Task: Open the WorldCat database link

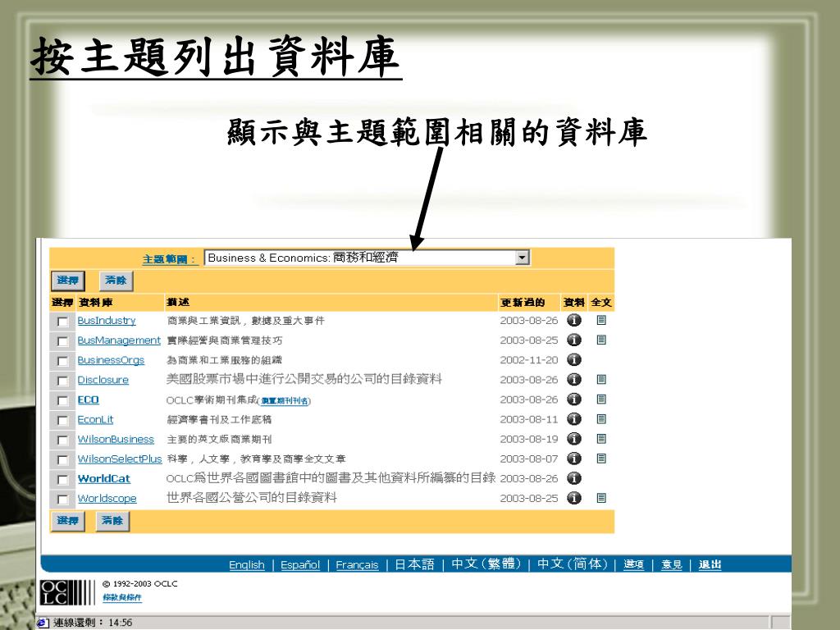Action: [104, 479]
